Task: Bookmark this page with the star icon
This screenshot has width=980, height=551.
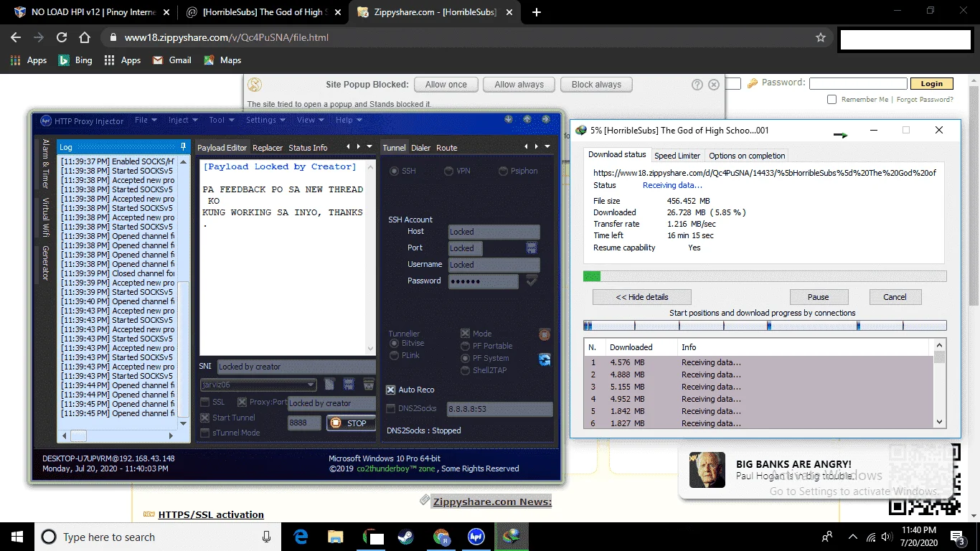Action: 821,37
